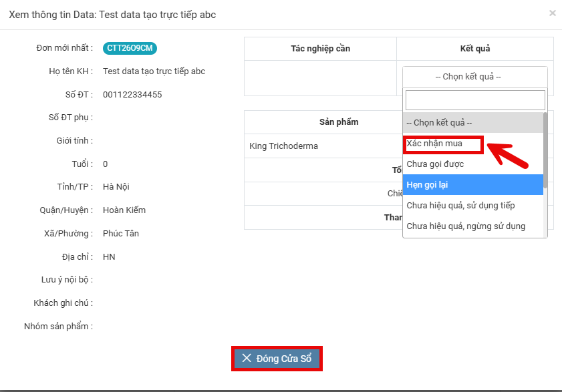Click the Phúc Tân ward value
The image size is (562, 392).
pos(121,234)
